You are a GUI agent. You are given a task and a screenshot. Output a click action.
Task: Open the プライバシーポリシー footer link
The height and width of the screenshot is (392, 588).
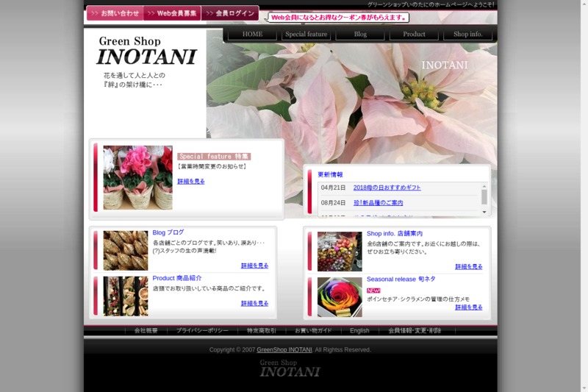click(x=202, y=330)
